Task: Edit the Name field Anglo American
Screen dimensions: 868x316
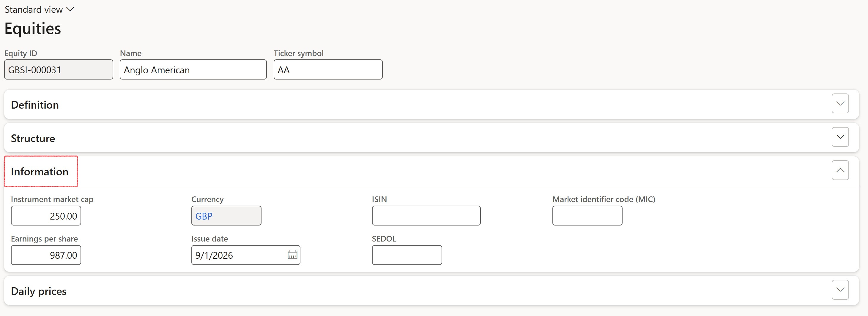Action: click(x=193, y=70)
